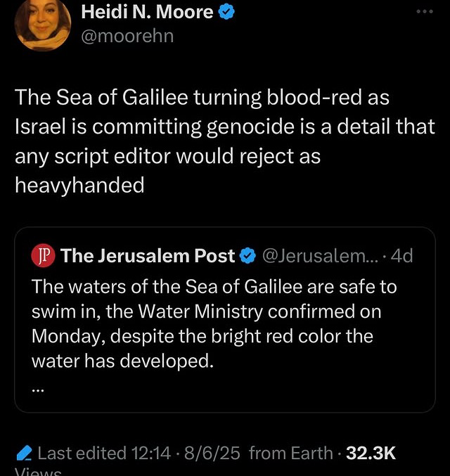This screenshot has height=476, width=450.
Task: Expand the quoted post's trailing ellipsis
Action: coord(38,388)
